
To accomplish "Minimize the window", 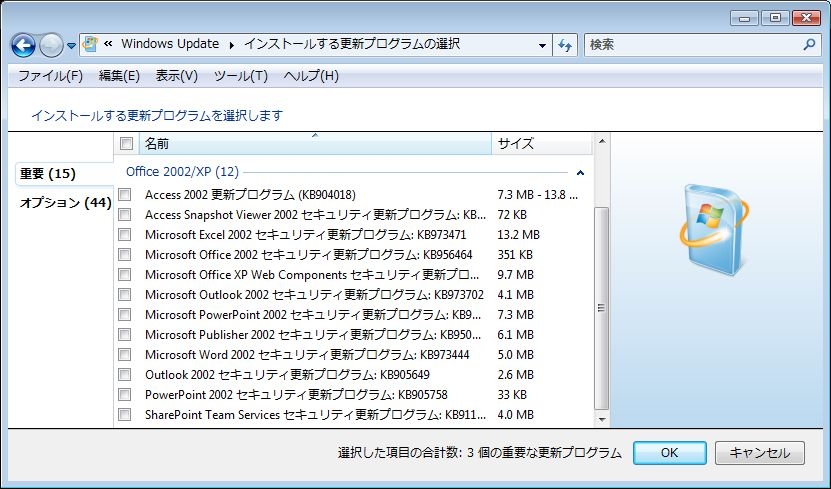I will pyautogui.click(x=744, y=19).
